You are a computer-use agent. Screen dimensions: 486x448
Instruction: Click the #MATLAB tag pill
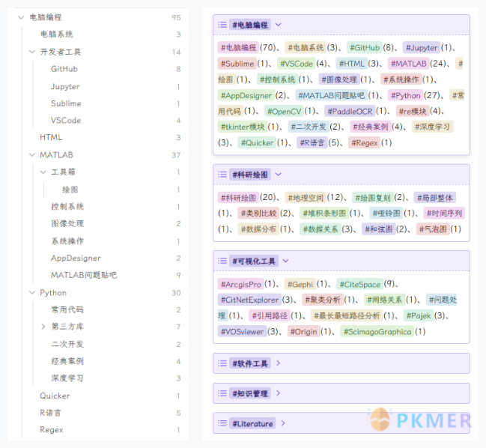tap(409, 64)
